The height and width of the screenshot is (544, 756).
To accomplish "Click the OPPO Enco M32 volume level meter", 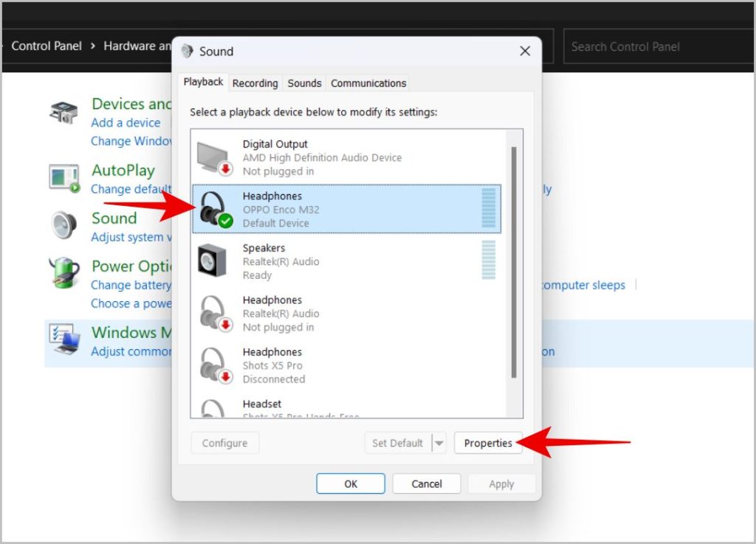I will [489, 208].
